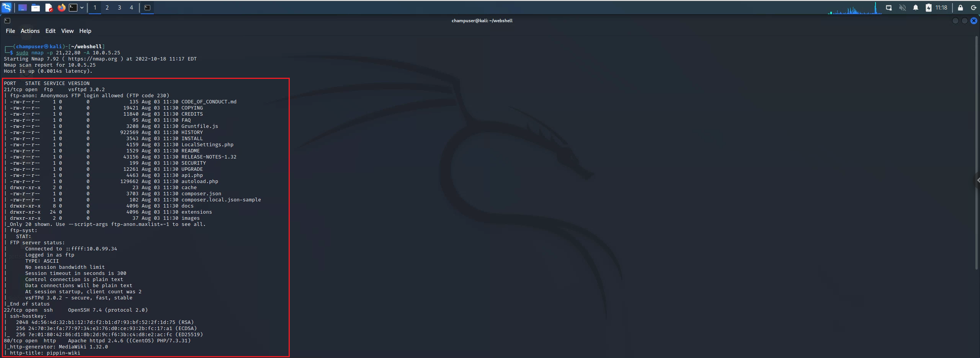Screen dimensions: 980x358
Task: Click the https://nmap.org link text
Action: coord(93,59)
